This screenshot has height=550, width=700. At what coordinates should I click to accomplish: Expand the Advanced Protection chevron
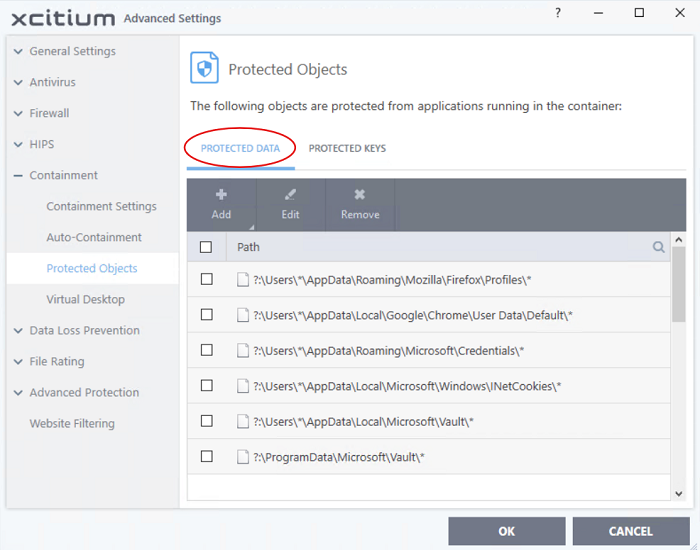click(18, 393)
